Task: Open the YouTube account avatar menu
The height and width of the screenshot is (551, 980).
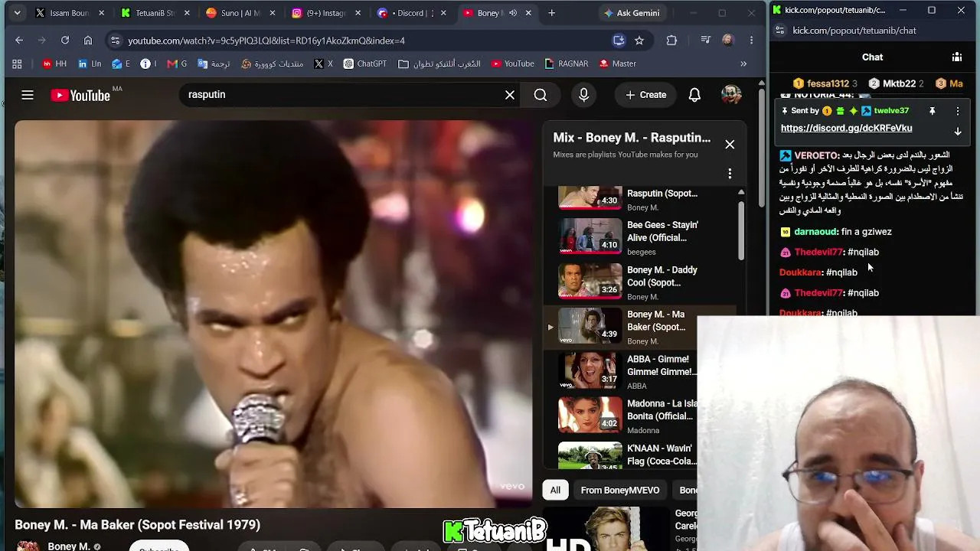Action: 731,95
